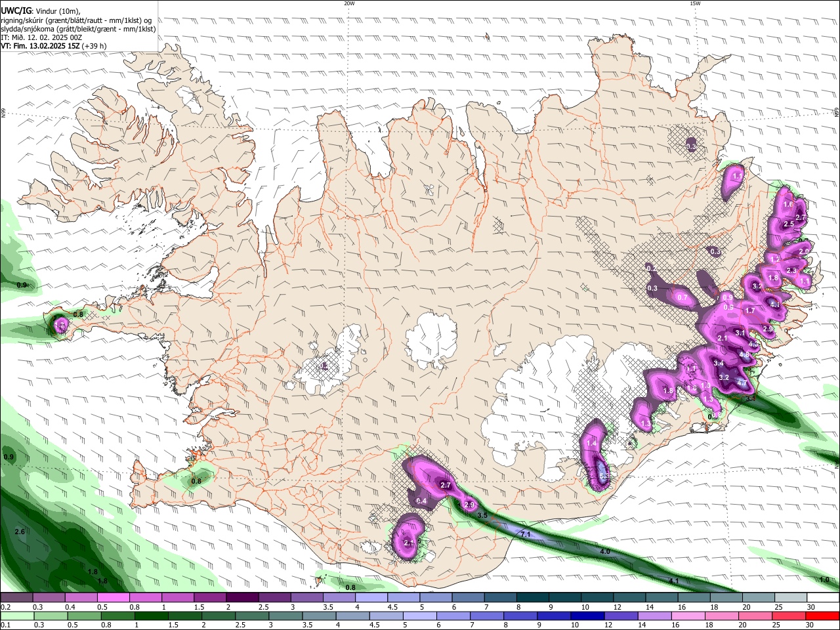Click the 4.8 snow value in the east fjords
840x630 pixels.
744,354
